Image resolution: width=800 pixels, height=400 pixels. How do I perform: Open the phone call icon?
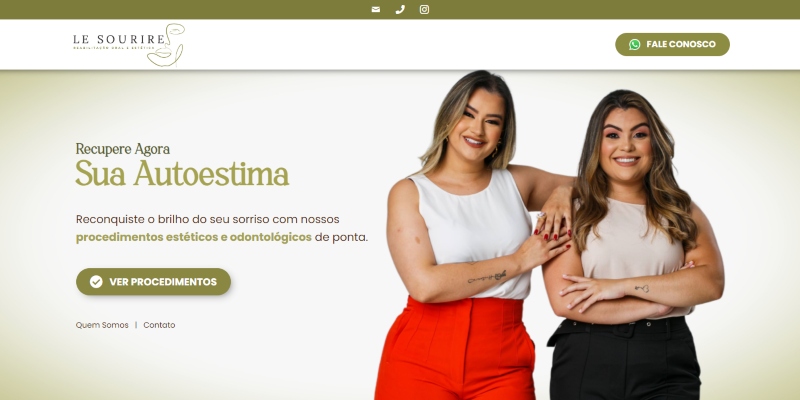tap(400, 9)
